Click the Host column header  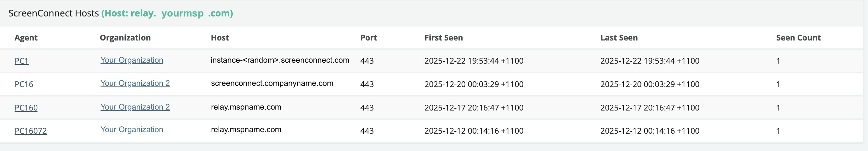click(x=220, y=38)
